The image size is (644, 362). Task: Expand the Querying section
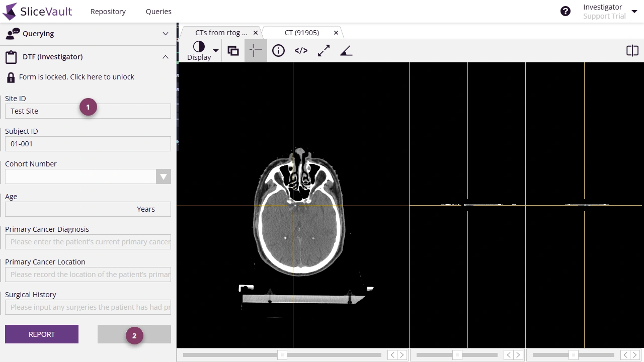pos(166,34)
